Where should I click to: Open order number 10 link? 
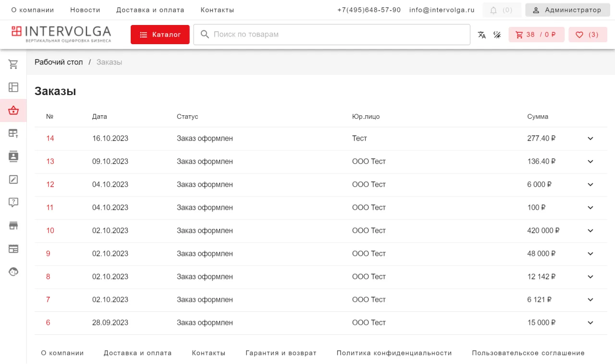50,231
